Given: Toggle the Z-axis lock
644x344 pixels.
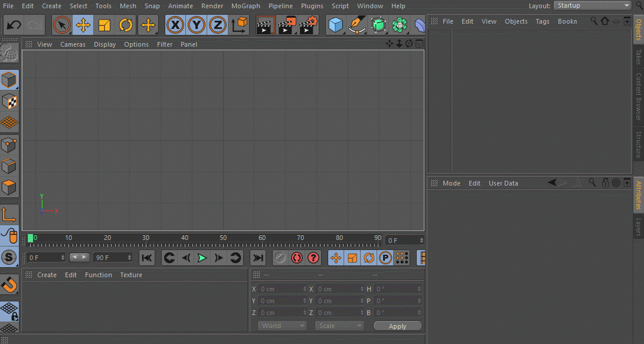Looking at the screenshot, I should tap(218, 25).
